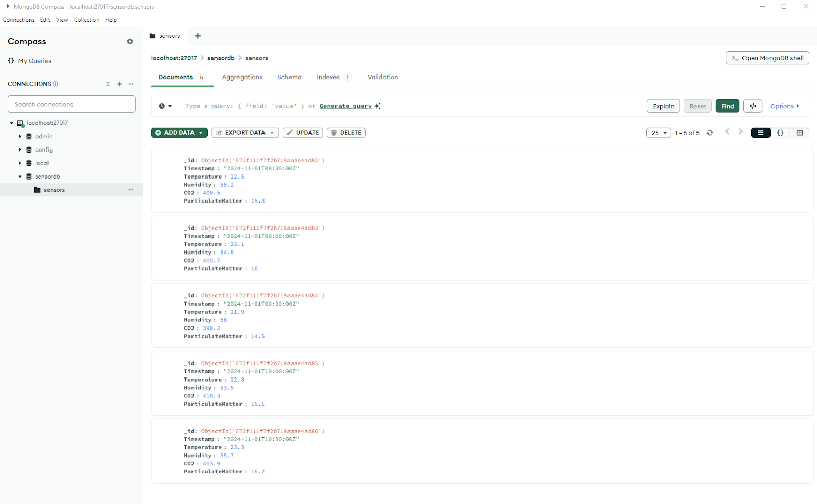Image resolution: width=817 pixels, height=504 pixels.
Task: Click the Find button
Action: tap(728, 106)
